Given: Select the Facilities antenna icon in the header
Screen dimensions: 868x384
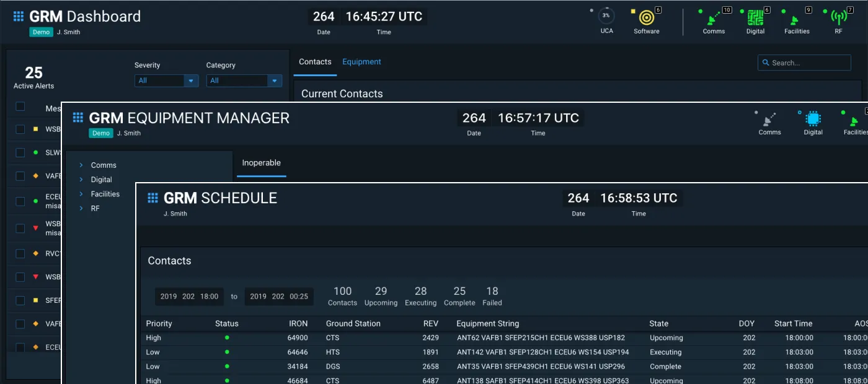Looking at the screenshot, I should (x=796, y=19).
